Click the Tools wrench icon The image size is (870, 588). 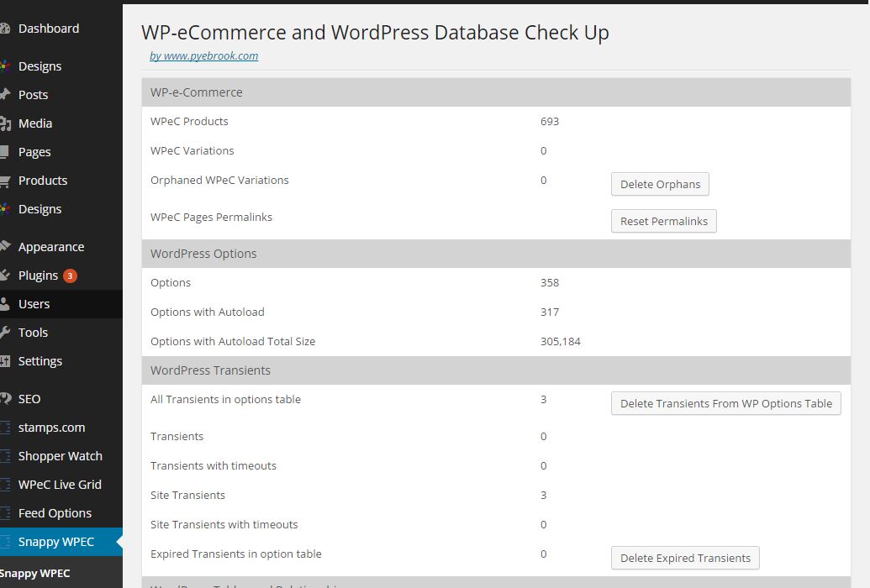coord(5,333)
